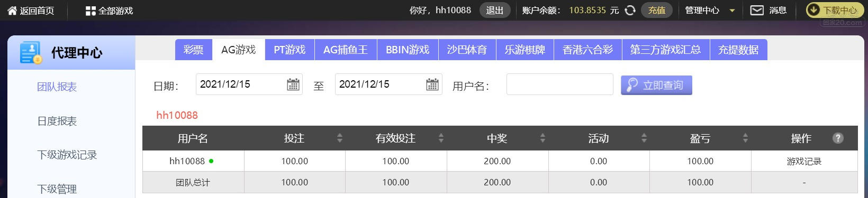
Task: Open the 沙巴体育 tab
Action: [x=467, y=50]
